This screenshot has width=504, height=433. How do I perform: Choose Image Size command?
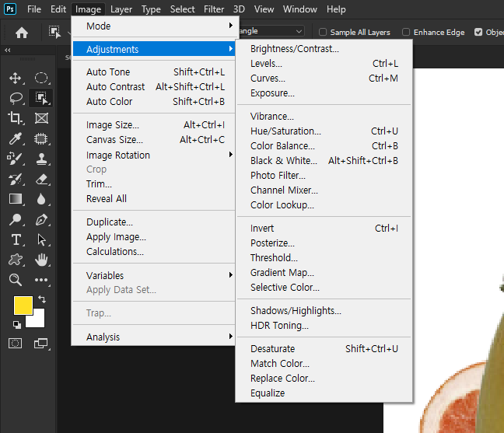click(x=154, y=125)
